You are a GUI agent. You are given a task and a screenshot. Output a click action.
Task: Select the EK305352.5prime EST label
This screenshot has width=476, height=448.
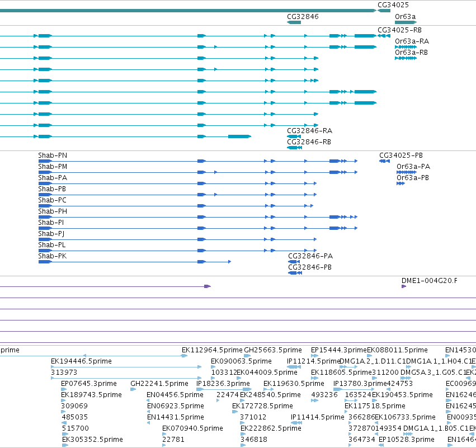coord(92,440)
